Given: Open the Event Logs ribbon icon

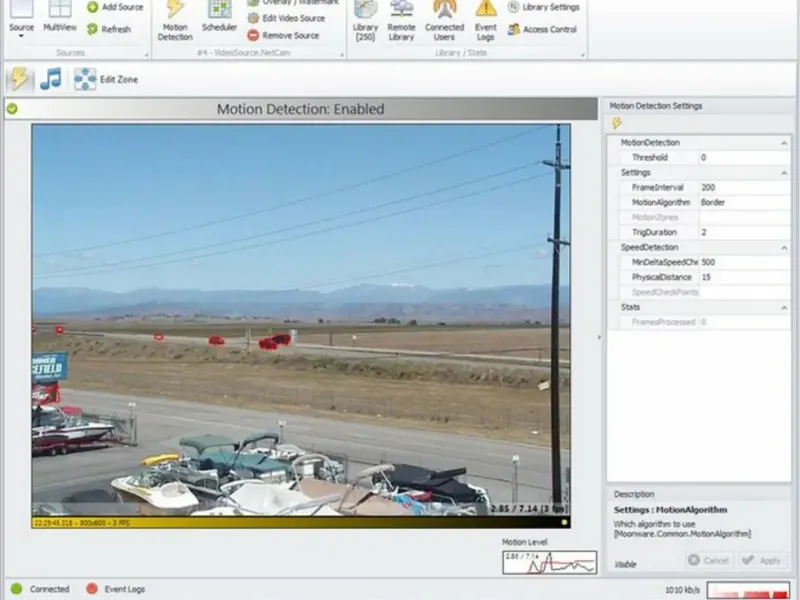Looking at the screenshot, I should tap(485, 21).
